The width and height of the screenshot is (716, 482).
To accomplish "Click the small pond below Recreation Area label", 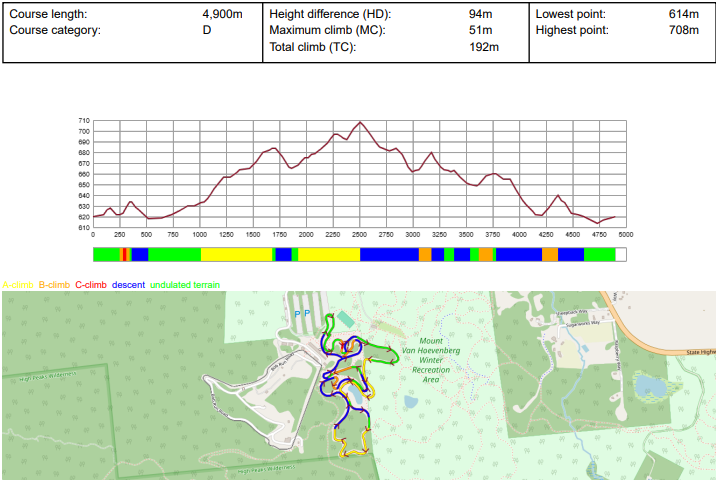I will 410,401.
